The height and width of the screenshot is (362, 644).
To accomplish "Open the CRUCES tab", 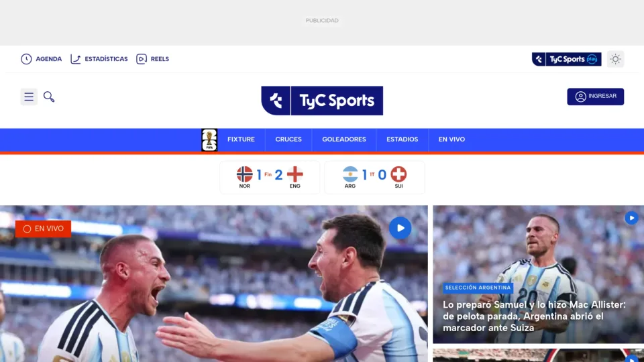I will 288,139.
